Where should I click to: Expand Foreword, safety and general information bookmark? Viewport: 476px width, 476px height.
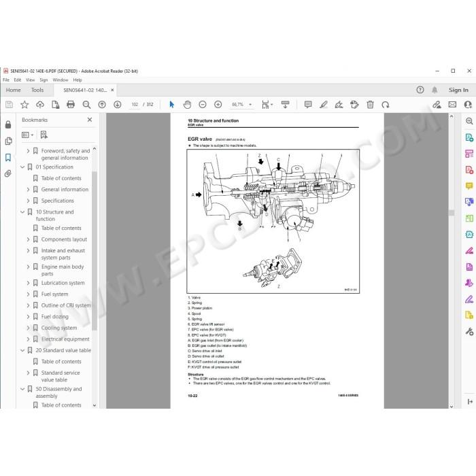(29, 151)
